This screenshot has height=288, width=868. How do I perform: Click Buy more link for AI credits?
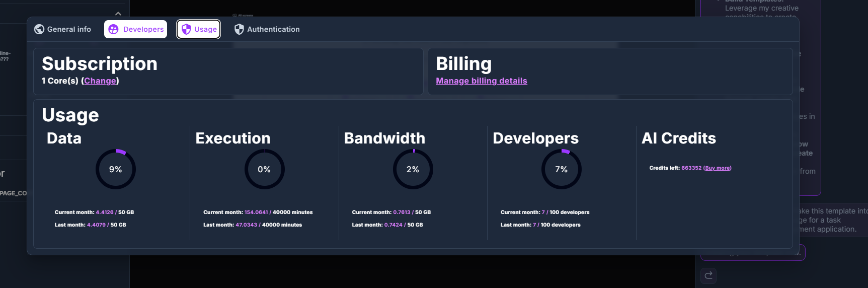tap(717, 168)
